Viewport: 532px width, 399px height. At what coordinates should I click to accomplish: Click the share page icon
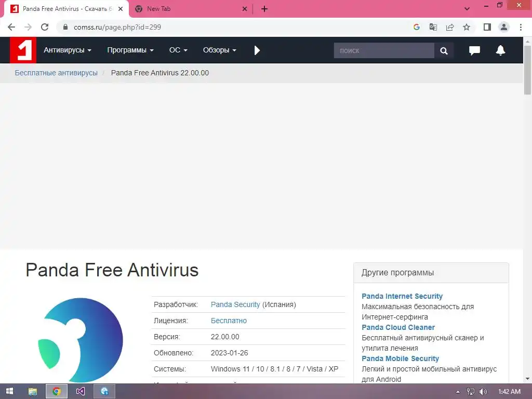point(450,27)
